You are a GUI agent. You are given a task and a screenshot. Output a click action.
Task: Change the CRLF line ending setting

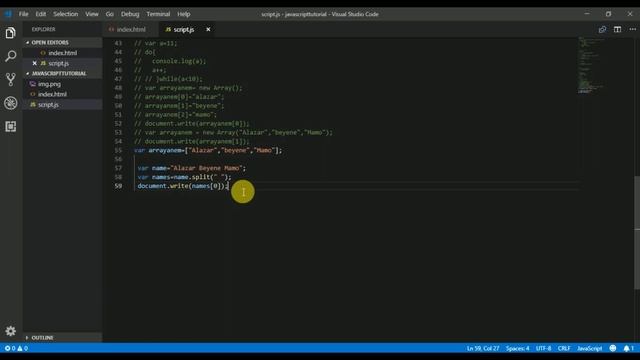point(564,348)
